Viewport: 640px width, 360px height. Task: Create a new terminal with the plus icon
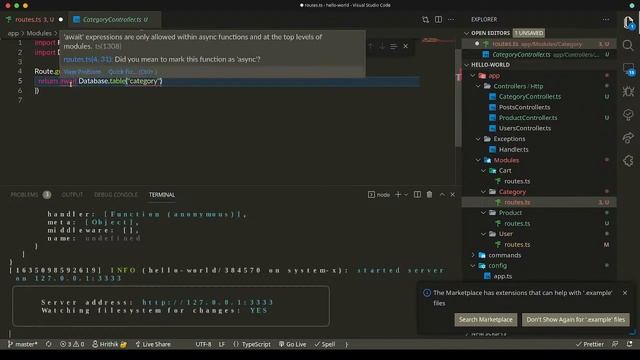[398, 195]
